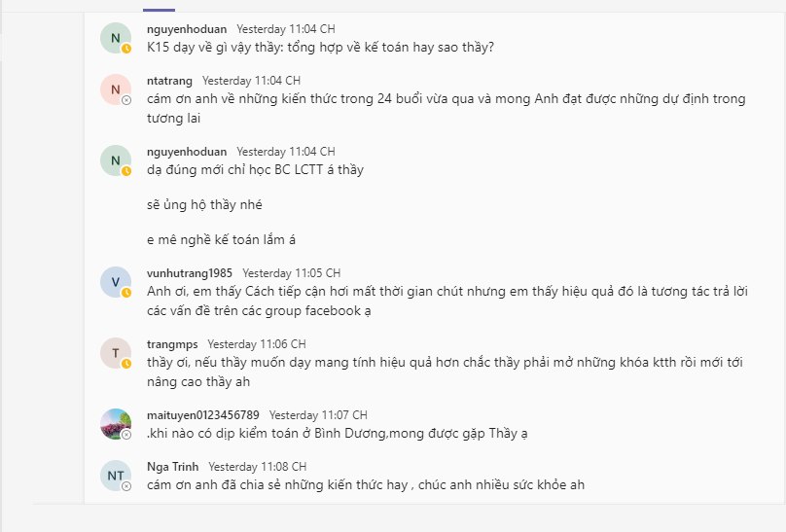
Task: Open the maituyen0123456789 username
Action: point(203,415)
